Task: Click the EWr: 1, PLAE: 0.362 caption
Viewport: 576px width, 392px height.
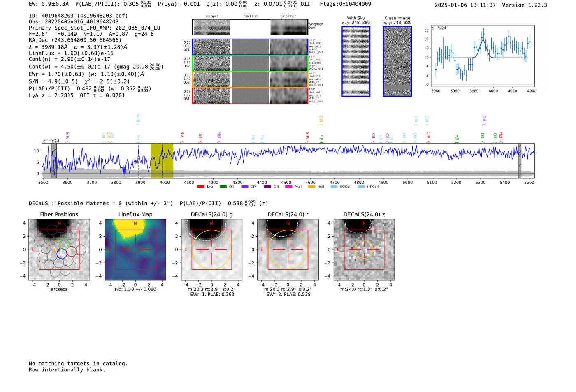Action: [212, 295]
